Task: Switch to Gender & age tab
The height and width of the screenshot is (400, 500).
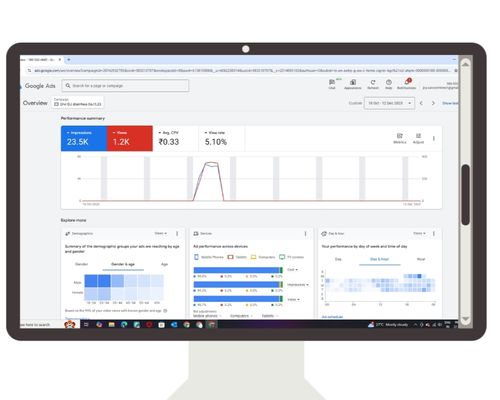Action: pos(123,264)
